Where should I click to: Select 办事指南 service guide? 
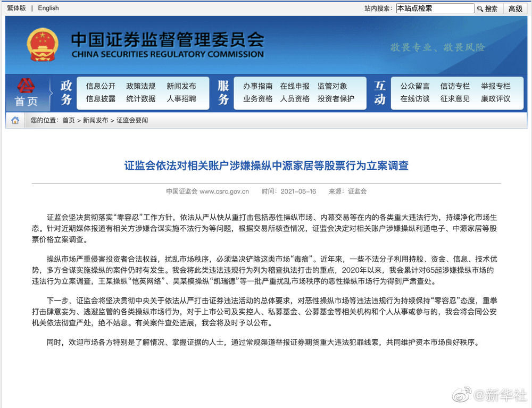(258, 86)
